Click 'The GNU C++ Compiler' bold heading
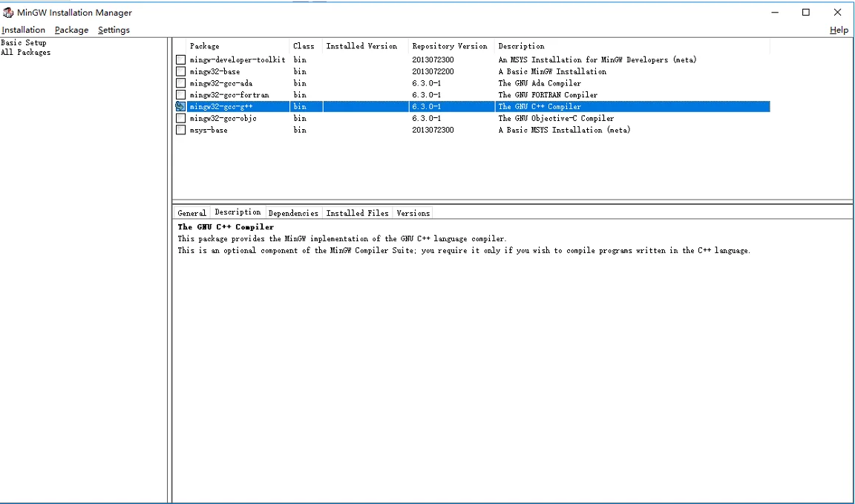 point(226,227)
